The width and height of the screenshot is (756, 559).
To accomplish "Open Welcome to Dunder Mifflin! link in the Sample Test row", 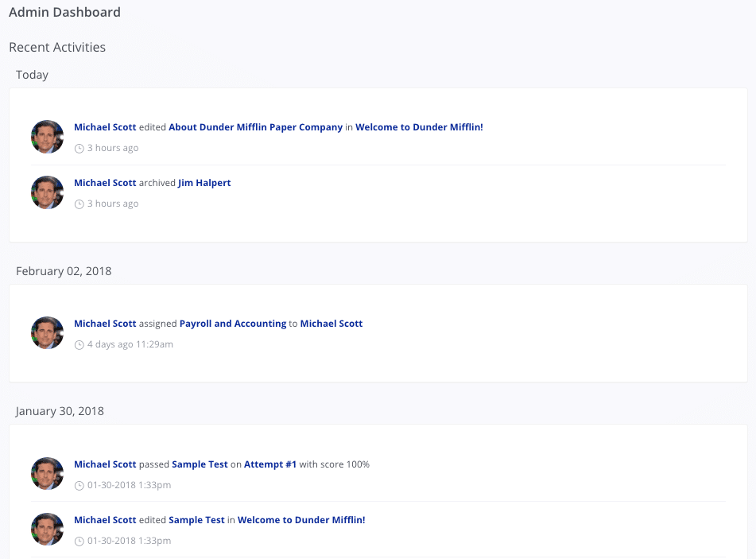I will (301, 520).
